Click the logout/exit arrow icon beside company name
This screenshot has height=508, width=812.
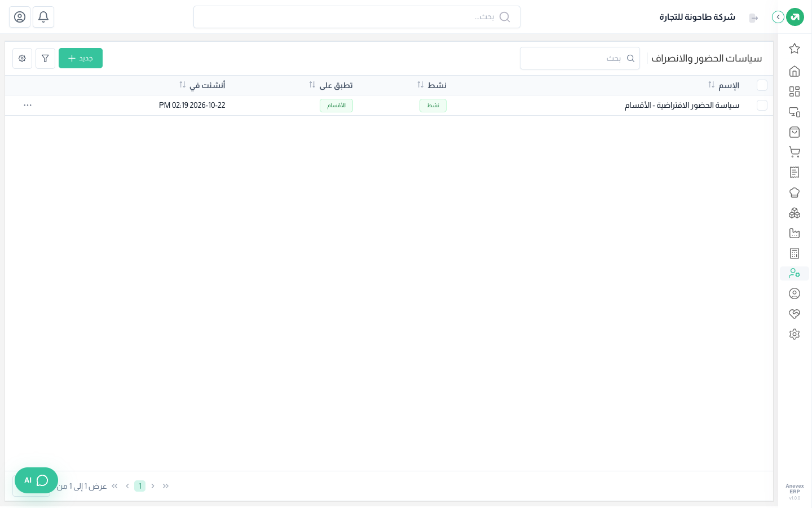[x=753, y=18]
